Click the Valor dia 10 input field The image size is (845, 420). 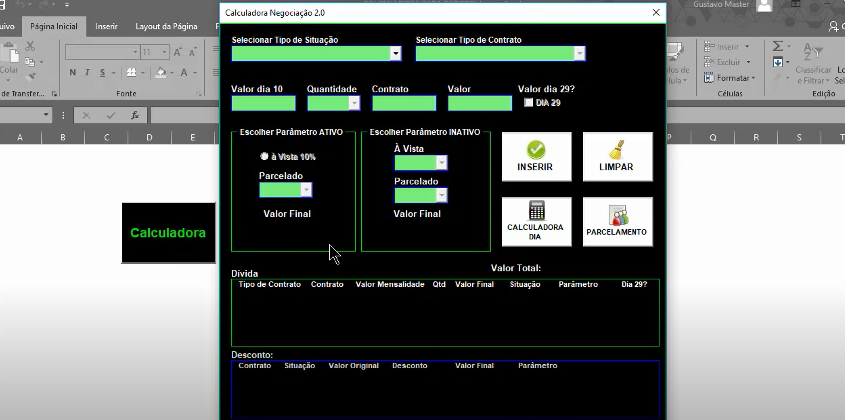click(x=263, y=103)
